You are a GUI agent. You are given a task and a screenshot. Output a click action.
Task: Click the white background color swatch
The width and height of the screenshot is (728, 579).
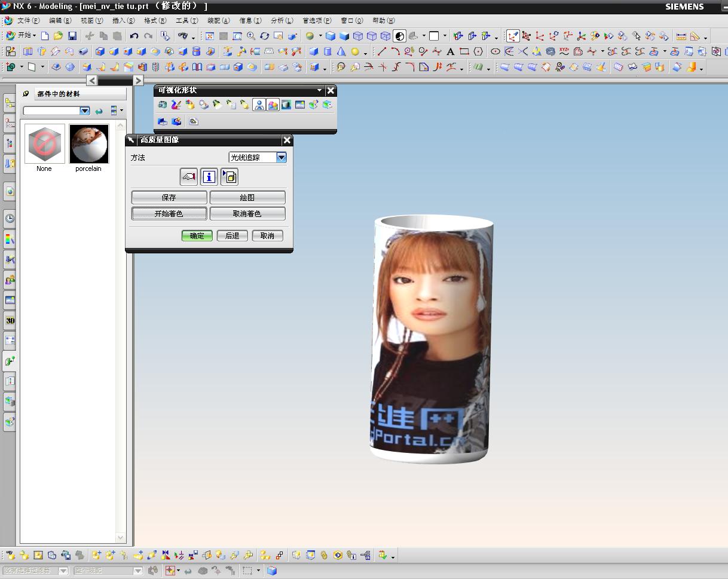pyautogui.click(x=435, y=36)
